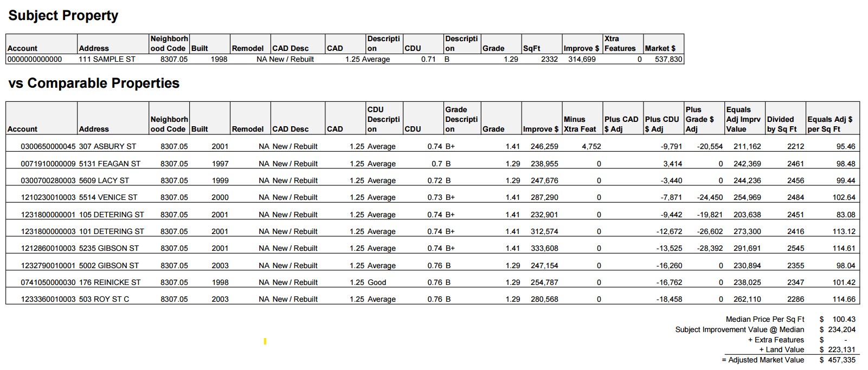Click the 5514 VENICE ST address
Viewport: 868px width, 370px height.
(x=108, y=197)
